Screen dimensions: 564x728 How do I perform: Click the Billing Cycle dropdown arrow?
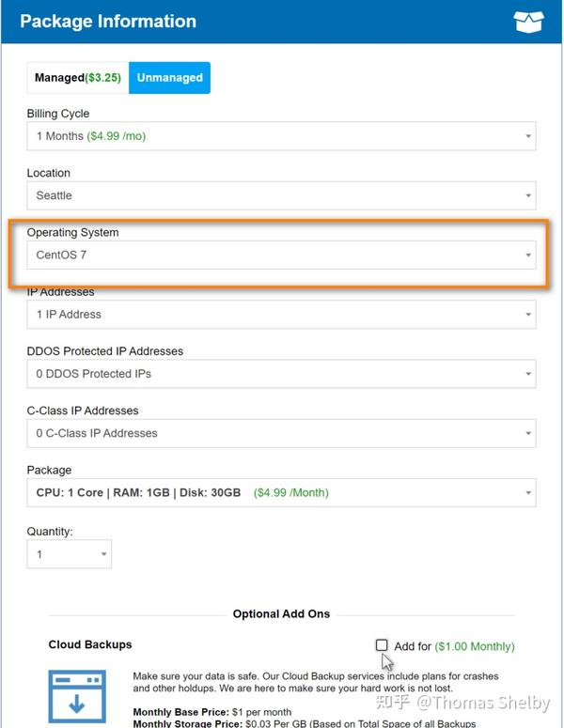pyautogui.click(x=528, y=137)
